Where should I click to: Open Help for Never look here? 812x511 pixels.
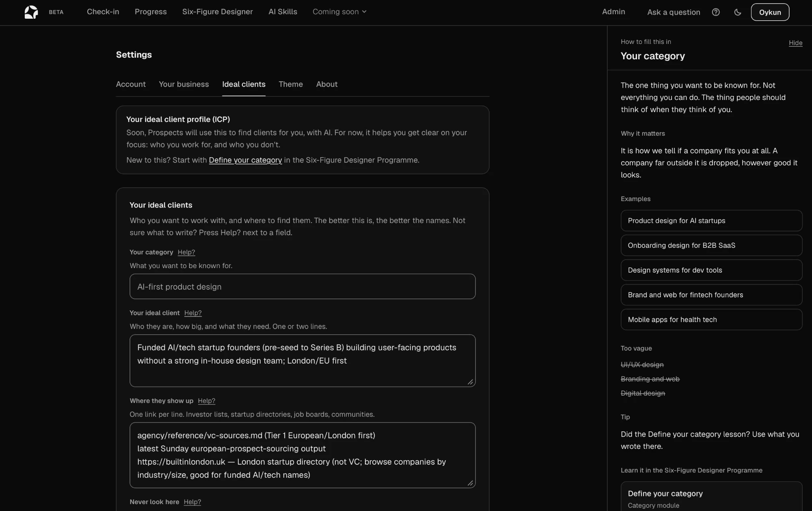[192, 502]
